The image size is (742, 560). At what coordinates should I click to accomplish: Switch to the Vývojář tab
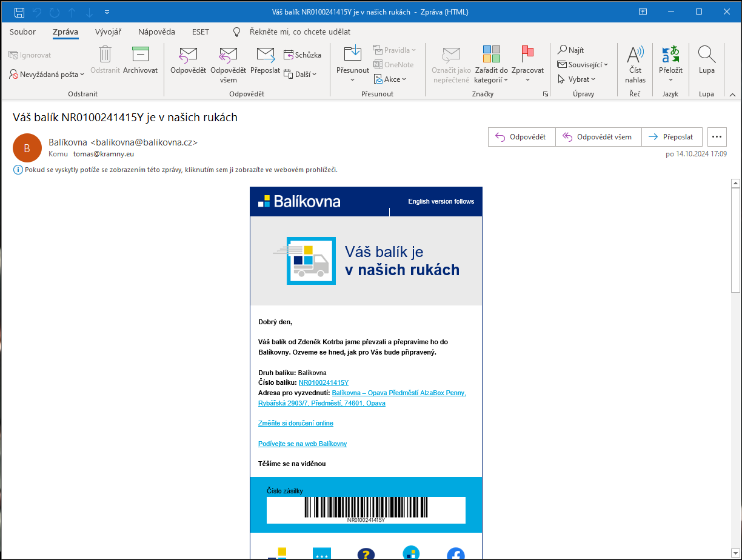click(108, 32)
